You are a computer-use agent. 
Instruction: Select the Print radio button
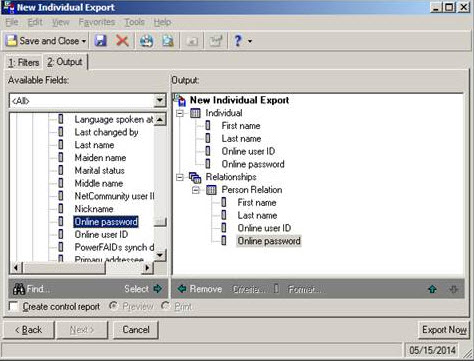(x=165, y=306)
